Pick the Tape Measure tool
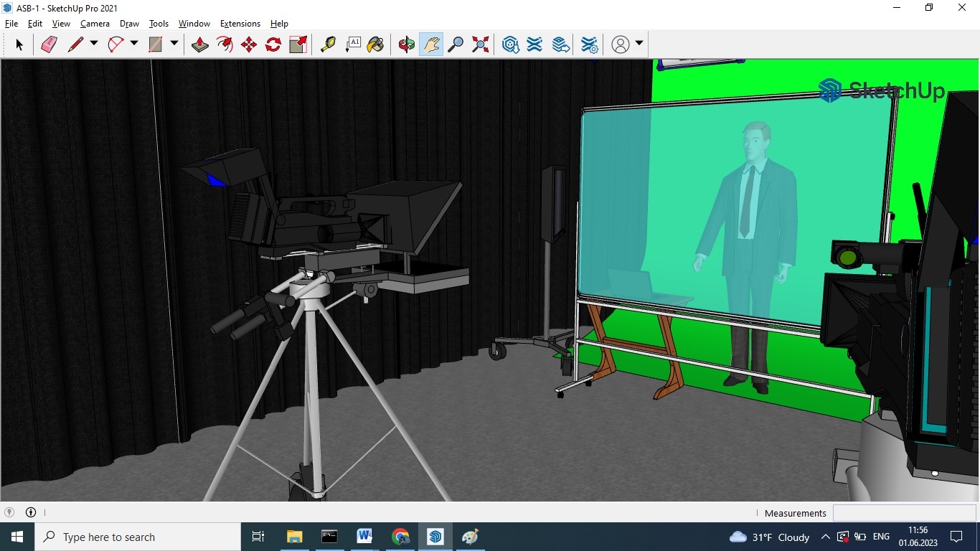Image resolution: width=980 pixels, height=551 pixels. [328, 44]
